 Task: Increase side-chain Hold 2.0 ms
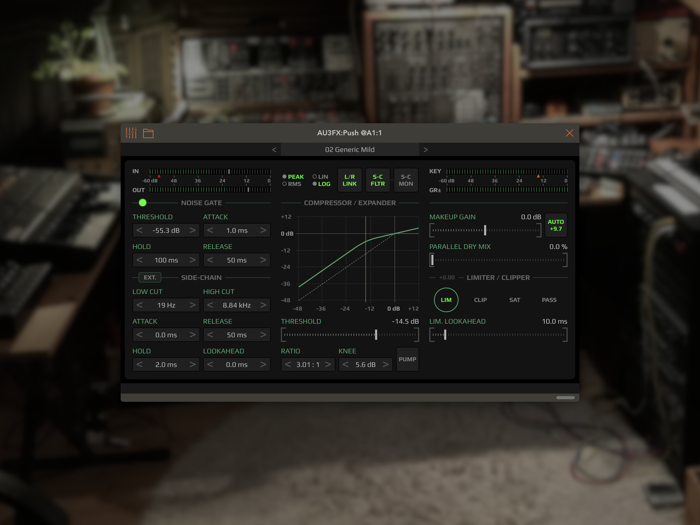[x=192, y=364]
